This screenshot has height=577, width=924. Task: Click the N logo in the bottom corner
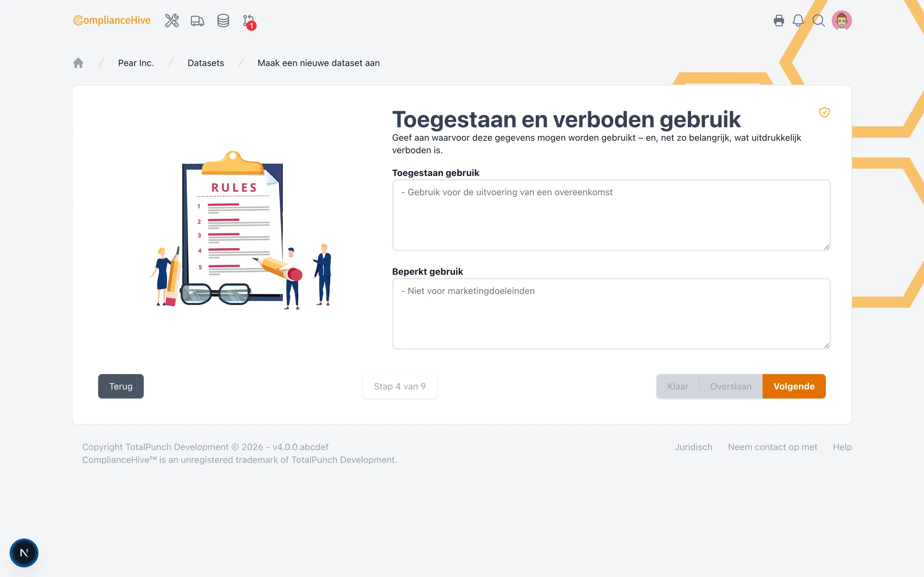click(24, 553)
